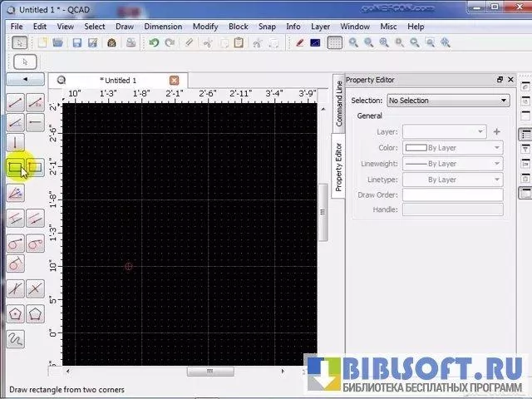
Task: Click the Save drawing icon
Action: click(x=76, y=43)
